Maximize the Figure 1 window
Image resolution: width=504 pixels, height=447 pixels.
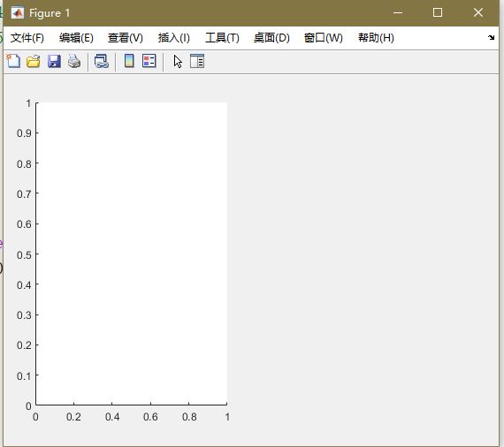pos(438,13)
